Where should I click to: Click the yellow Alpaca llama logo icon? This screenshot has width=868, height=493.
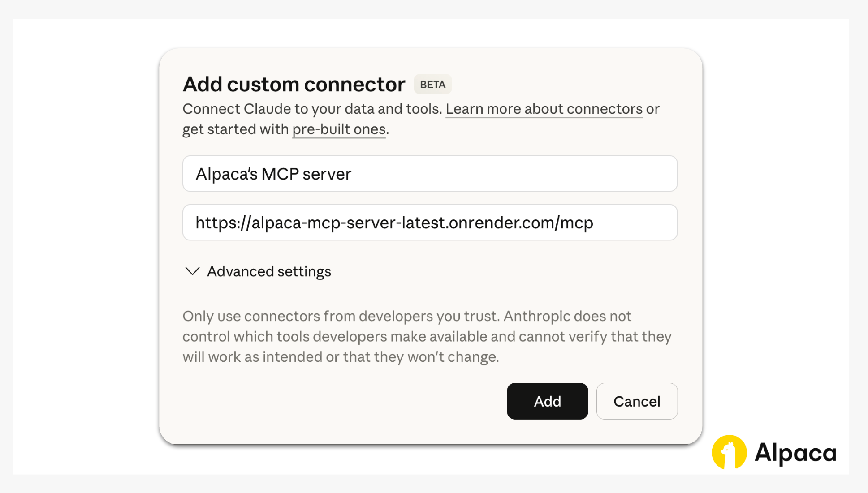729,452
